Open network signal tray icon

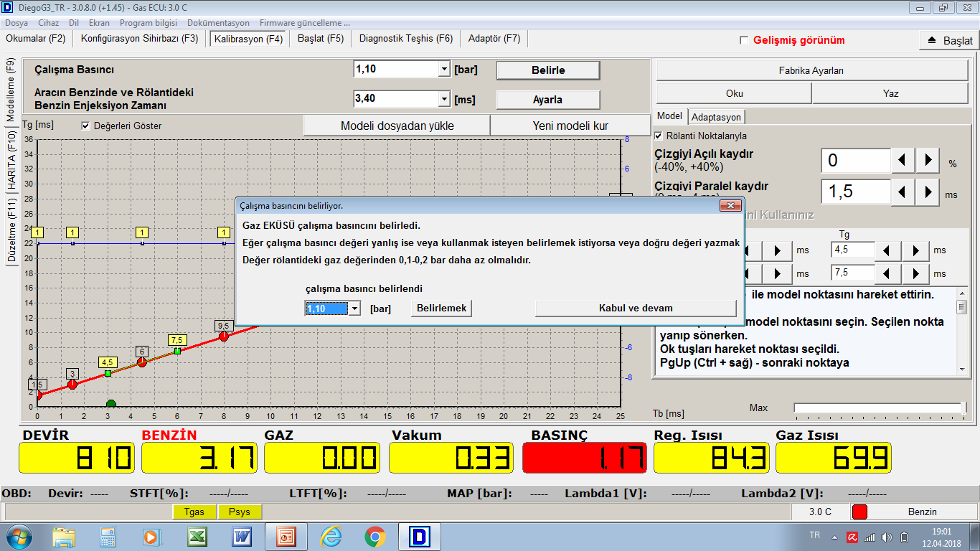click(870, 537)
